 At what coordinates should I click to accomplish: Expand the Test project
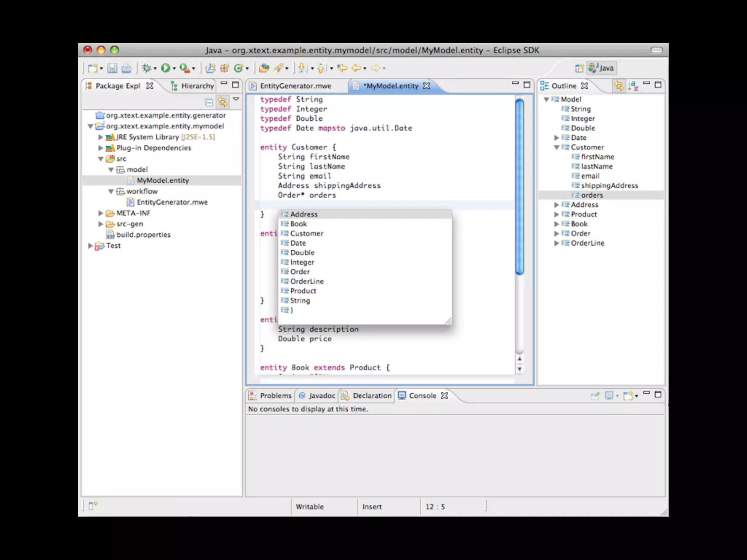90,246
